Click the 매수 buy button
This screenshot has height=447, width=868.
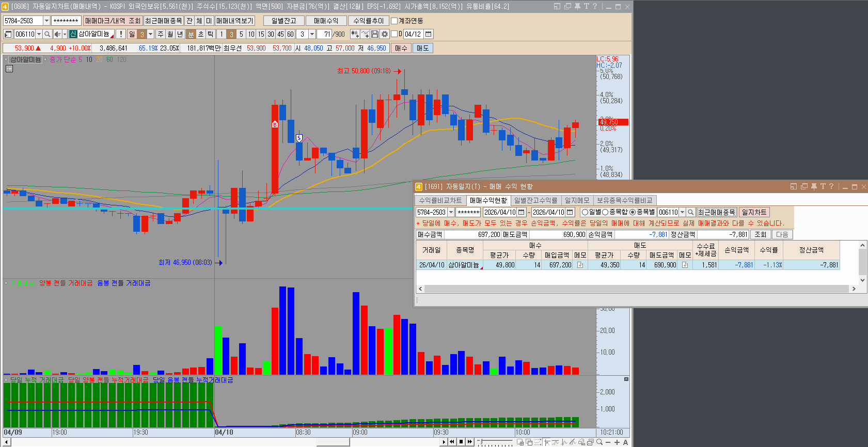pos(401,48)
